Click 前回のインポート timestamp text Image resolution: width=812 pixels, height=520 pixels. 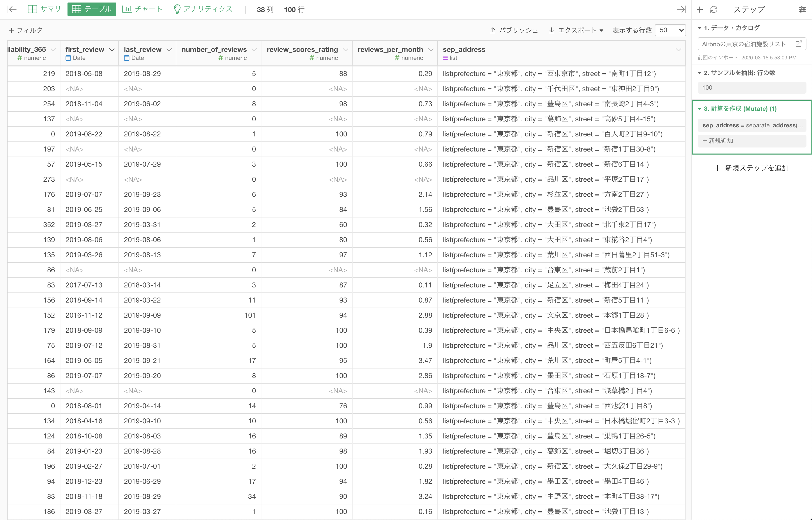pos(747,58)
